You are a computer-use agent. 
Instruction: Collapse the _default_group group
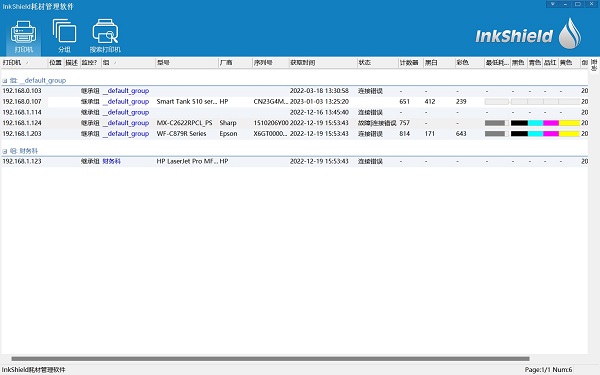coord(5,81)
